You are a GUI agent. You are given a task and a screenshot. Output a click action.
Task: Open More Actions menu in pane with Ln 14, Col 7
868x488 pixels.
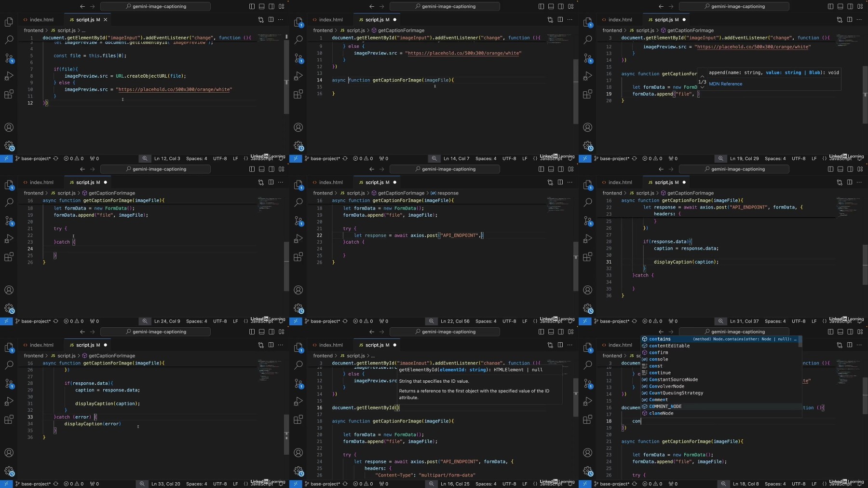570,20
